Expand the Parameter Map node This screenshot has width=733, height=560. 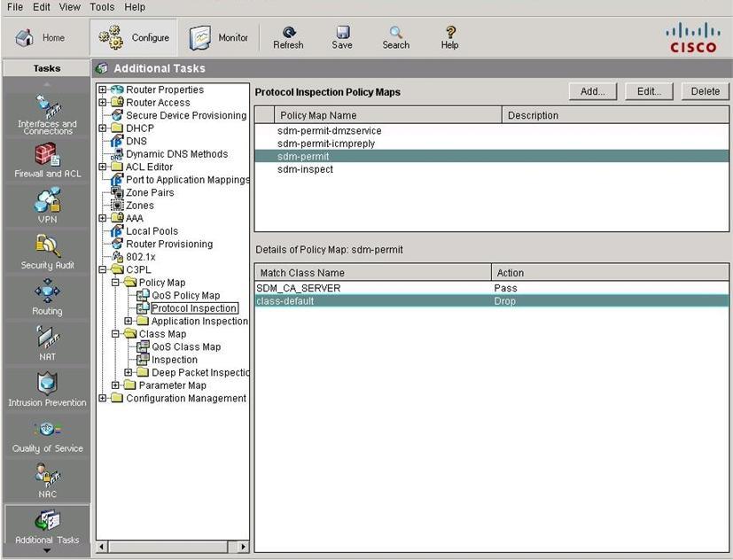pyautogui.click(x=115, y=385)
